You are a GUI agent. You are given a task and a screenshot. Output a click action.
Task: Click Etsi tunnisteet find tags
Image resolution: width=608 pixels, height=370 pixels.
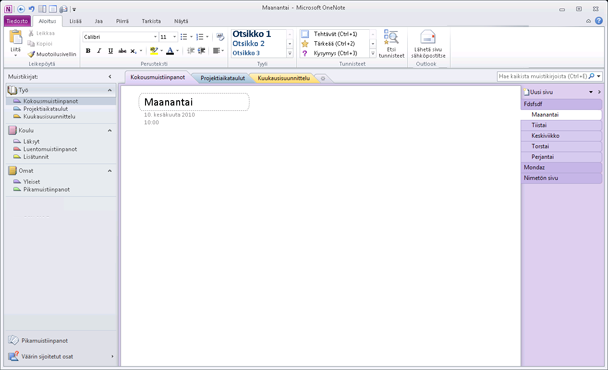tap(391, 44)
